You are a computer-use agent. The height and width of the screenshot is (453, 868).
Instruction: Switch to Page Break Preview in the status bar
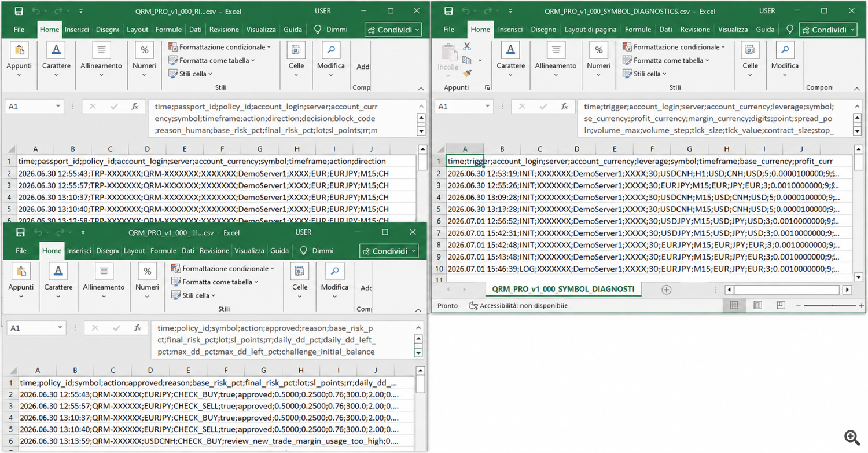pos(781,305)
